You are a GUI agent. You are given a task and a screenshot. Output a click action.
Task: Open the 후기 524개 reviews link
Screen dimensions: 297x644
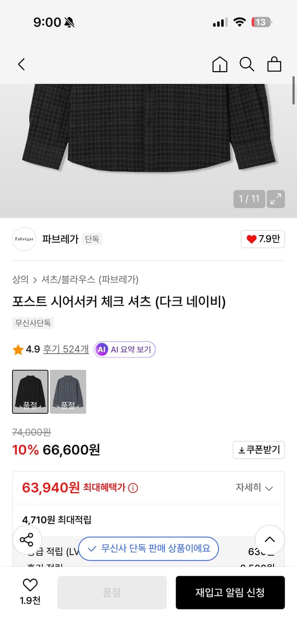(67, 349)
